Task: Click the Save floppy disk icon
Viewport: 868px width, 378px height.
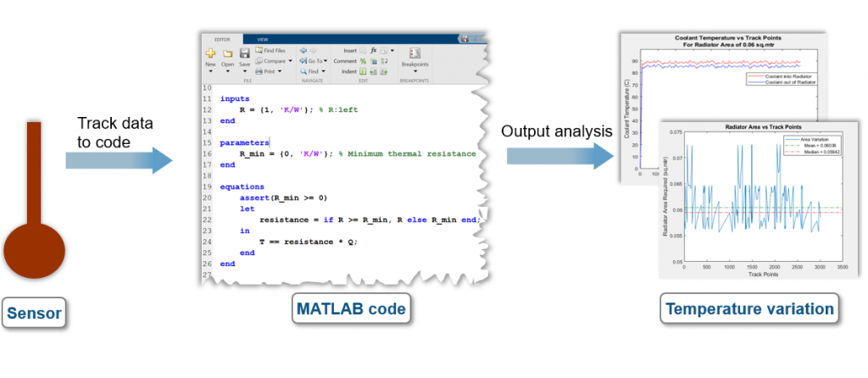Action: coord(244,53)
